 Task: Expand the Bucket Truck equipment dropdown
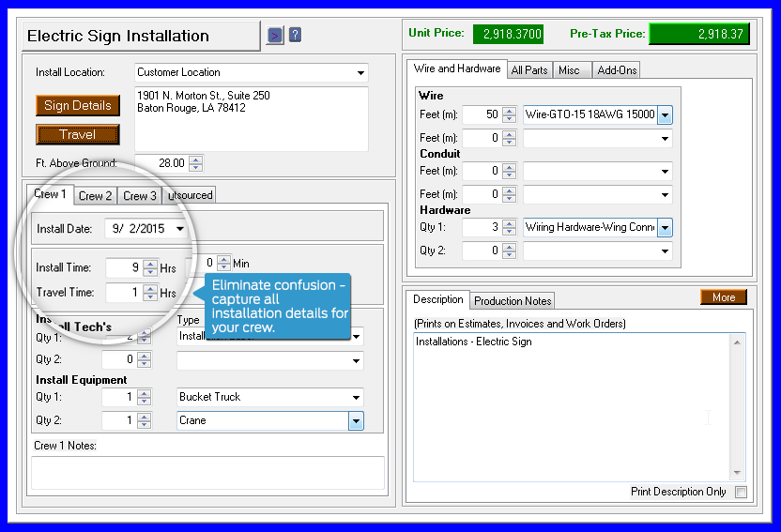coord(356,398)
